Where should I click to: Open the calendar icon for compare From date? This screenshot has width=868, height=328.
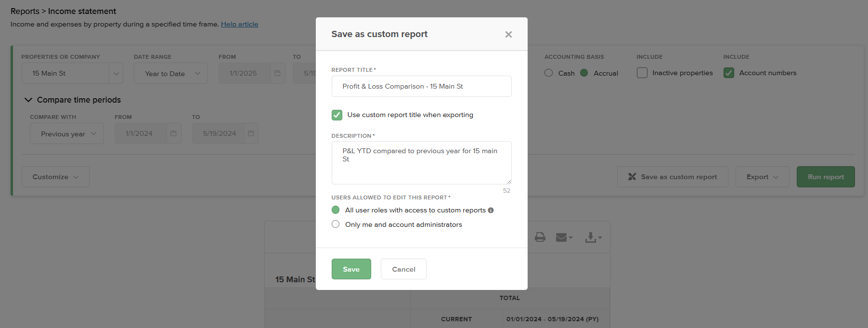point(173,133)
